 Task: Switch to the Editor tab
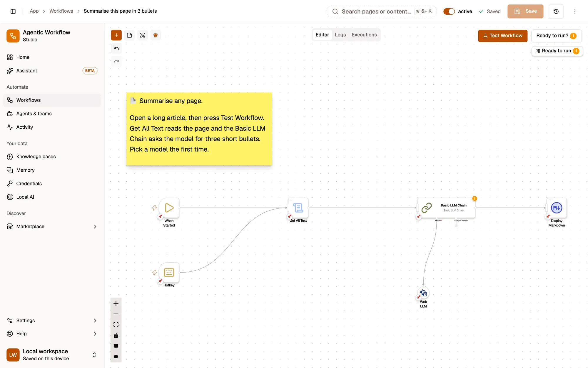point(322,35)
